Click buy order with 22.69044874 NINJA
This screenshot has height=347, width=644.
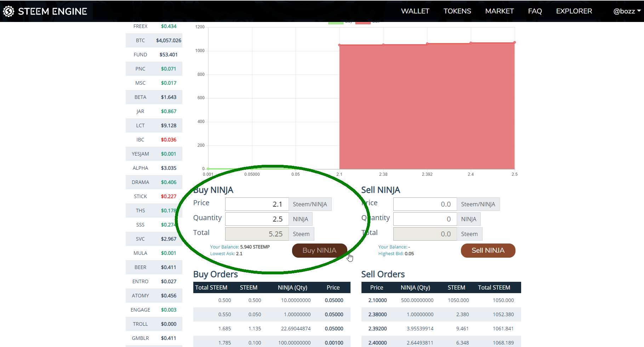pyautogui.click(x=272, y=329)
